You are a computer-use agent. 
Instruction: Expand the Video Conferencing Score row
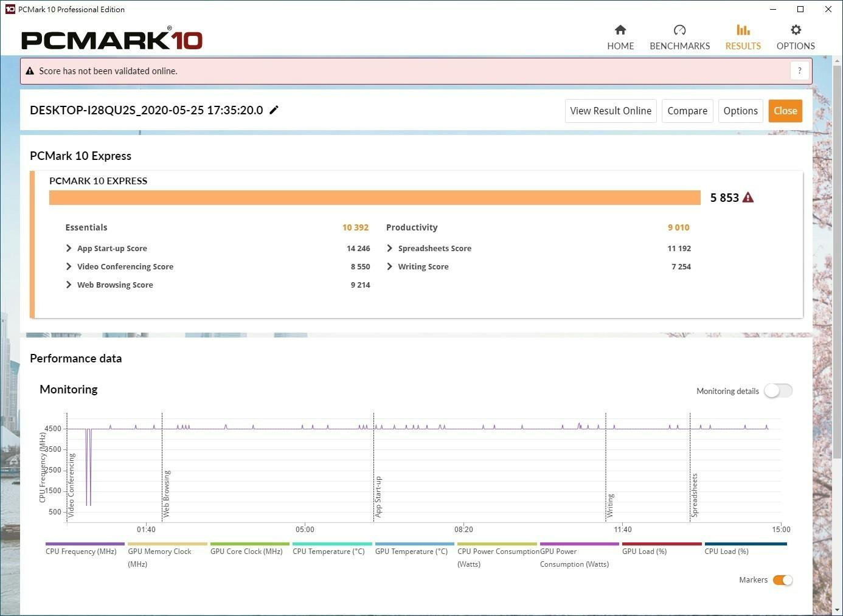coord(69,266)
